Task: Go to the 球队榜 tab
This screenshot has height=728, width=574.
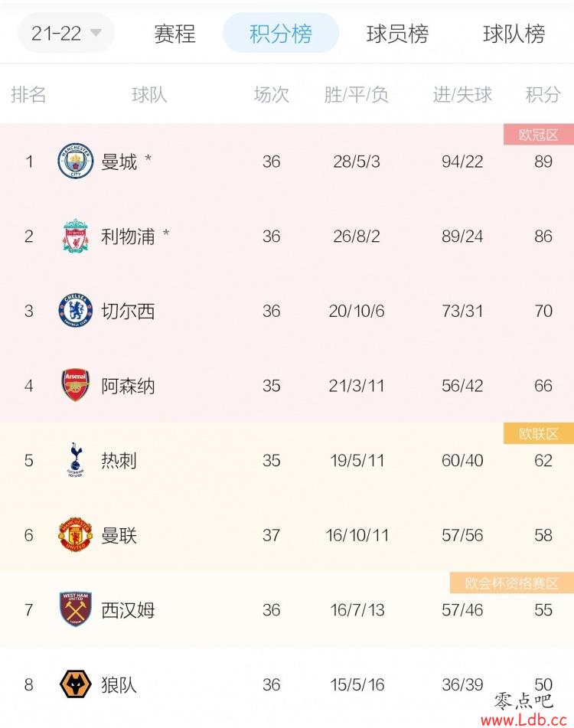Action: point(514,34)
